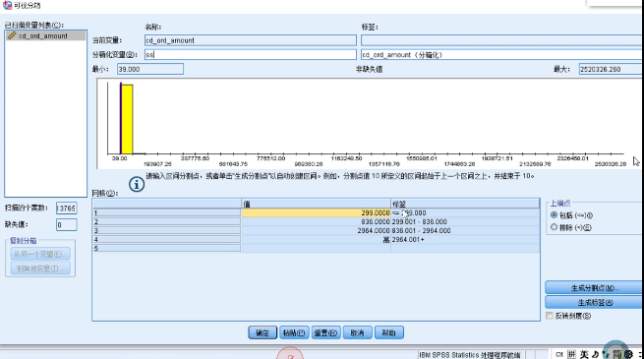Image resolution: width=644 pixels, height=359 pixels.
Task: Select label cell '2964.001+'
Action: coord(465,239)
